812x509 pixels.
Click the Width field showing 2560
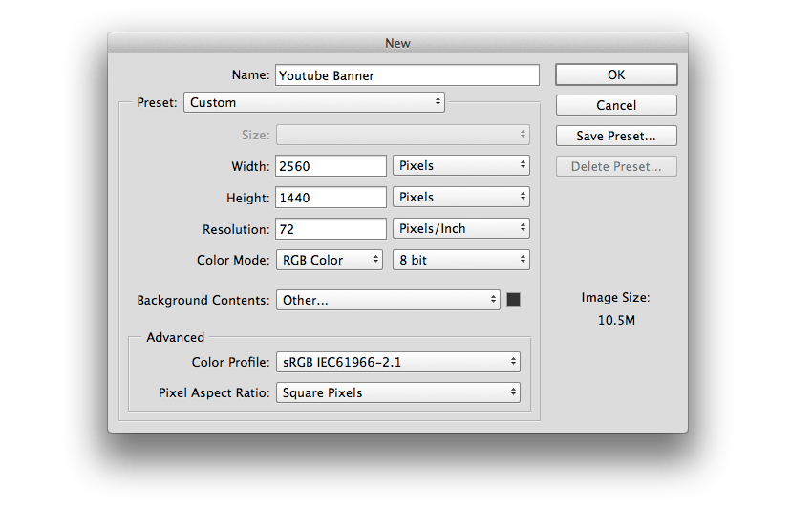[x=331, y=166]
